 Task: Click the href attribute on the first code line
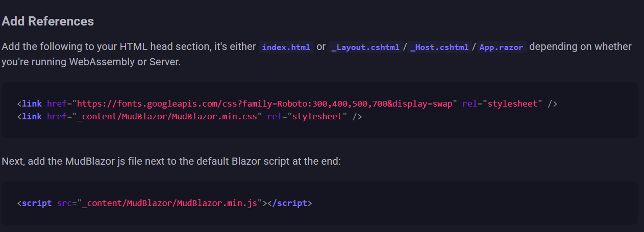(x=57, y=104)
